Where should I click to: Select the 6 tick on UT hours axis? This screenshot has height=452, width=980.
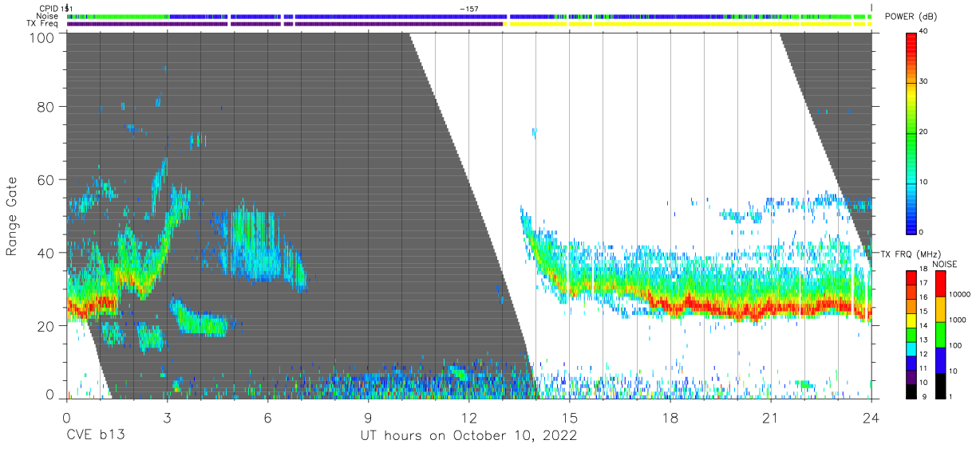pos(267,417)
